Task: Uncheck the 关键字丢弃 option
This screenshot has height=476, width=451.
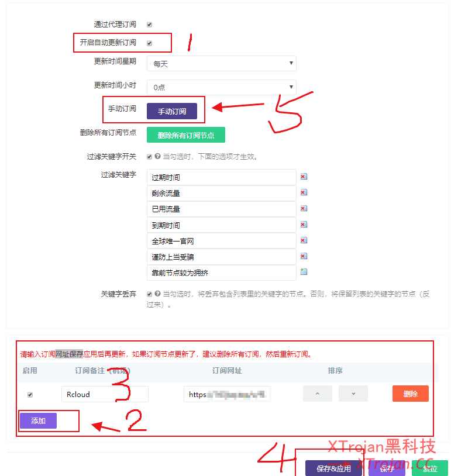Action: [149, 294]
